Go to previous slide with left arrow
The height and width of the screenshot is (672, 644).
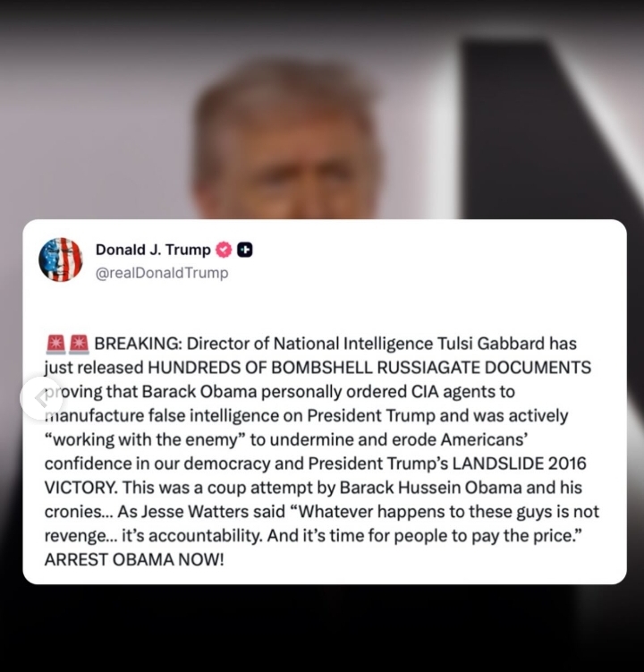[x=41, y=398]
